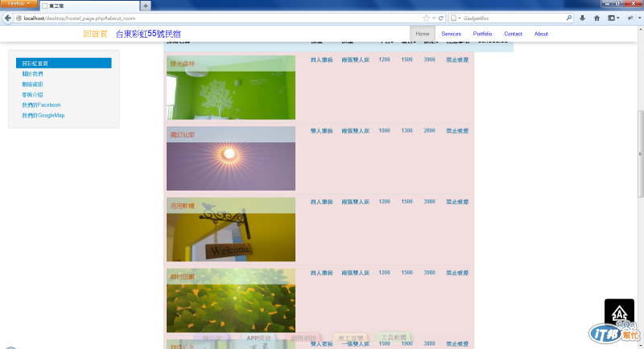
Task: Open the About navigation item
Action: [541, 34]
